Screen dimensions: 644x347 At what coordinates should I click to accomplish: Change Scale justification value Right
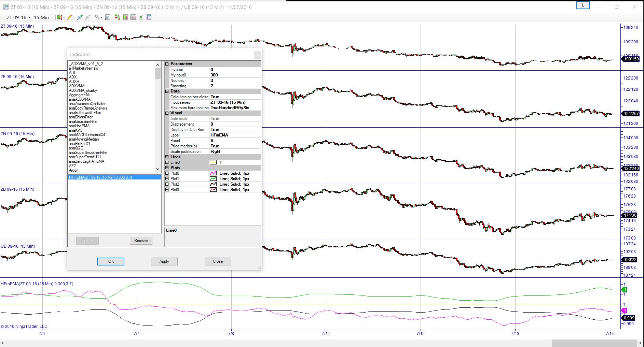click(235, 151)
